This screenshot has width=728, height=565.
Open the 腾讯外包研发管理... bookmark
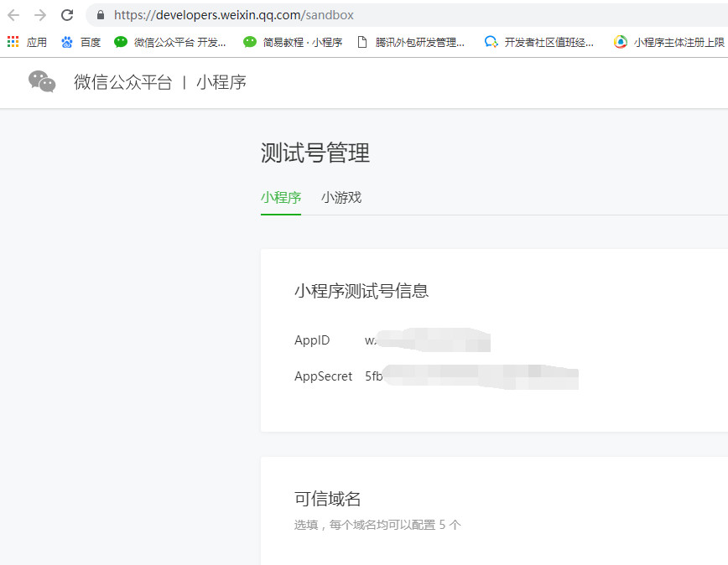[x=419, y=42]
